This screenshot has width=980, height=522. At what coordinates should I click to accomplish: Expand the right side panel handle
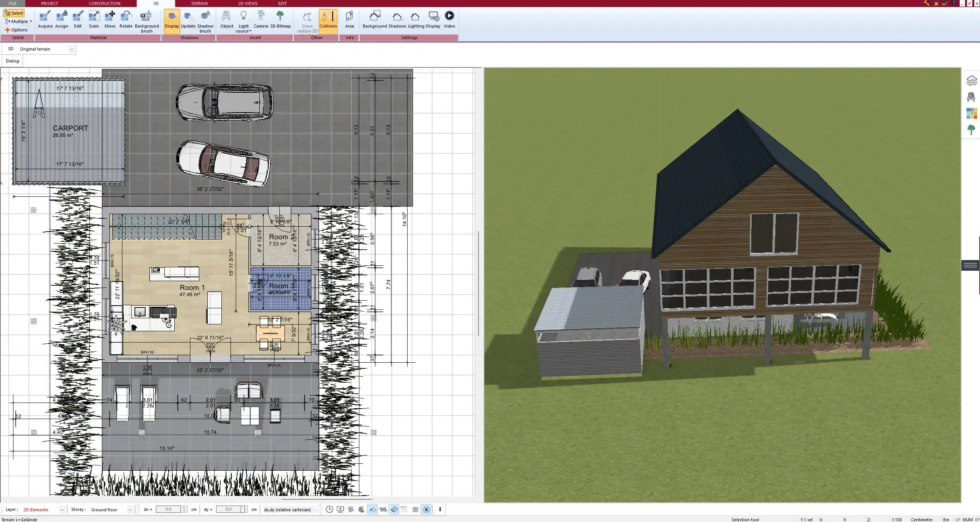pyautogui.click(x=970, y=265)
